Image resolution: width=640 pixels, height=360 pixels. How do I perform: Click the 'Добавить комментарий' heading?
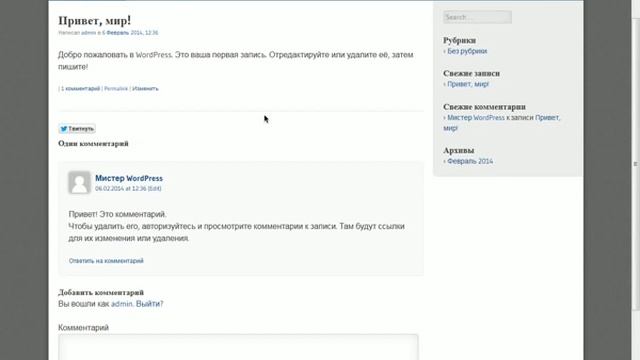101,293
